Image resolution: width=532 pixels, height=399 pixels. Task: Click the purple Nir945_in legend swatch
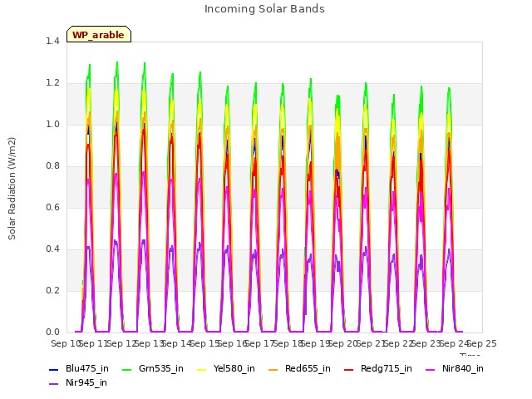click(x=53, y=384)
